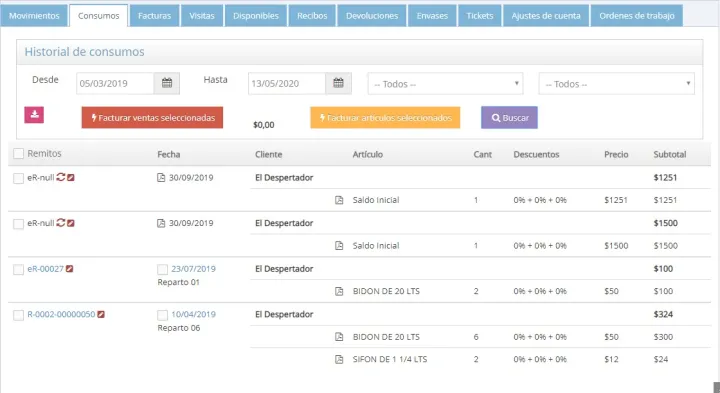Go to the Visitas tab
Screen dimensions: 720x393
[x=202, y=16]
